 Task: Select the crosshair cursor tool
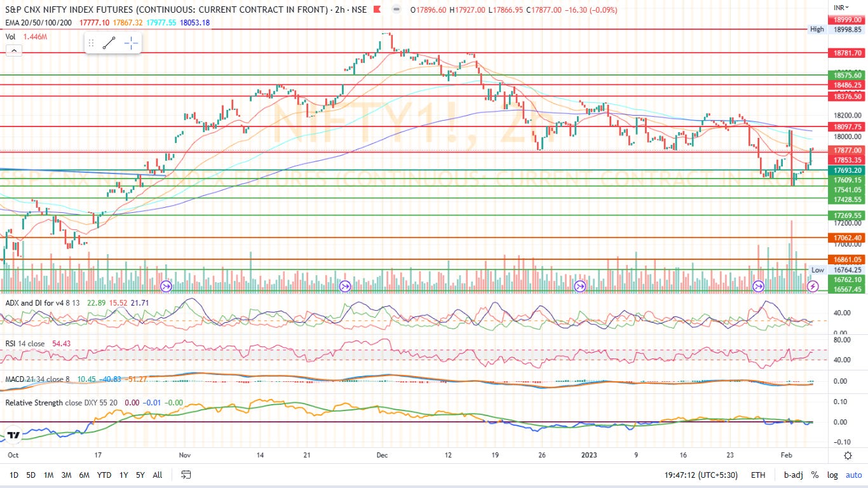coord(131,43)
